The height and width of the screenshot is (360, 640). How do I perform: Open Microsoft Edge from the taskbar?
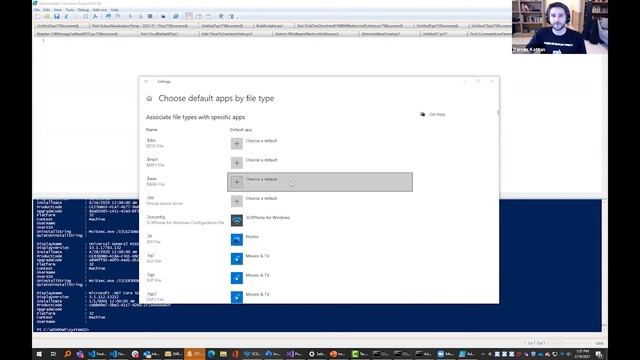(211, 354)
